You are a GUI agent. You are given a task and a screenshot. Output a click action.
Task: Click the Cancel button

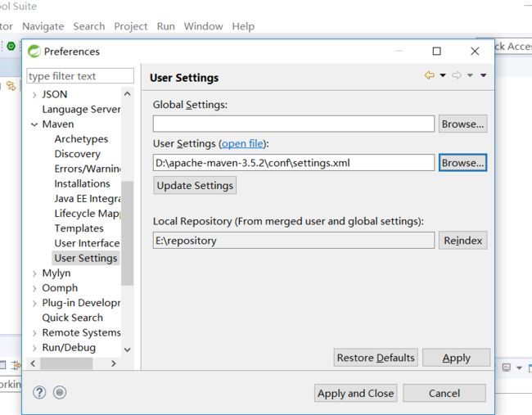444,393
